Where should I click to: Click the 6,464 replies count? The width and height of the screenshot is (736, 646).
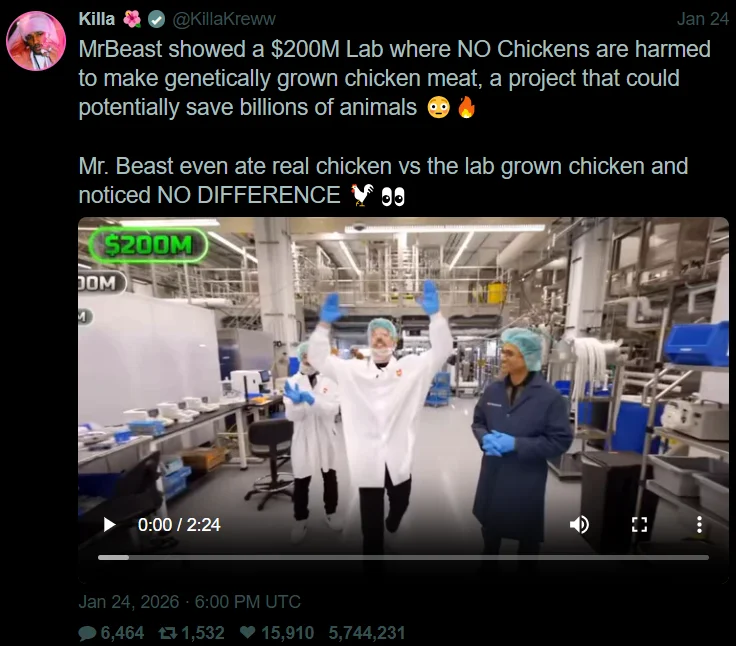coord(122,633)
